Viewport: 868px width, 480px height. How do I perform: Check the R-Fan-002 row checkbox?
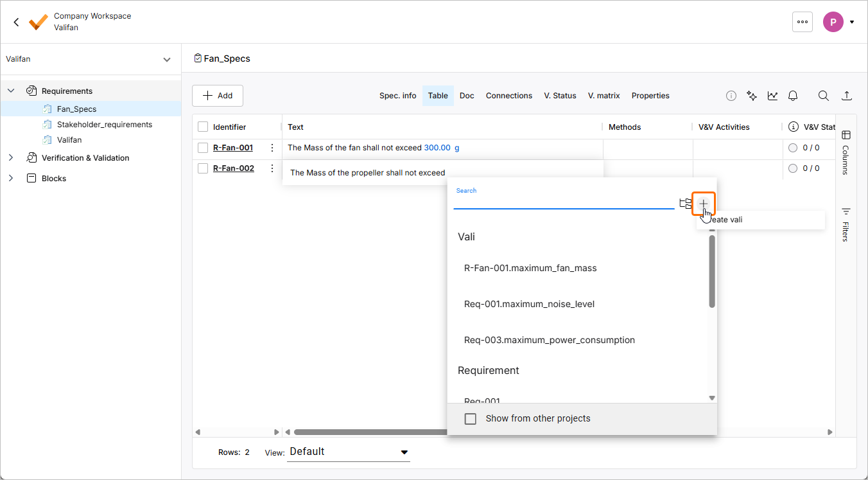[203, 168]
